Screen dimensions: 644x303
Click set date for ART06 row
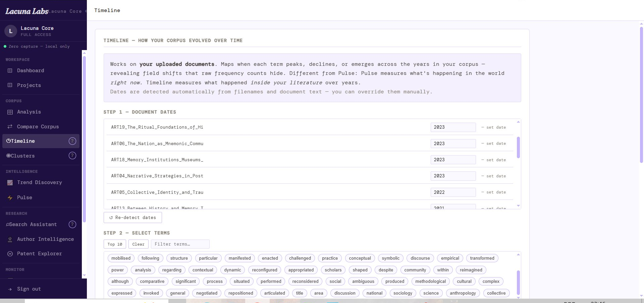pyautogui.click(x=494, y=143)
